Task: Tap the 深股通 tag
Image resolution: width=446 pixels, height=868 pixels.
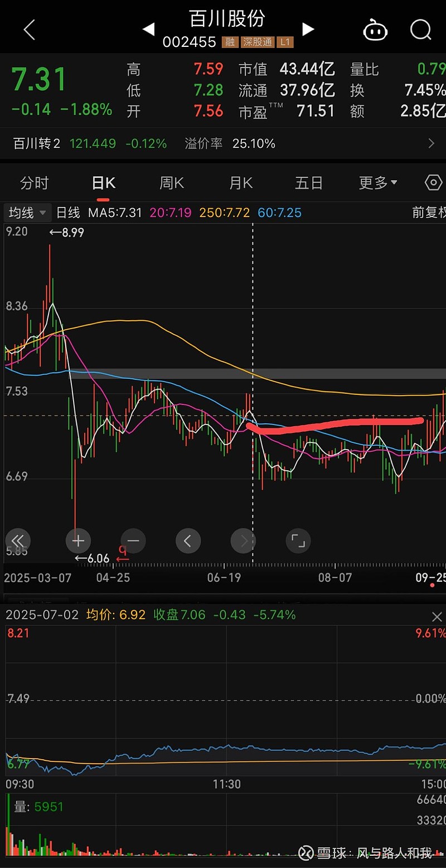Action: pyautogui.click(x=257, y=42)
